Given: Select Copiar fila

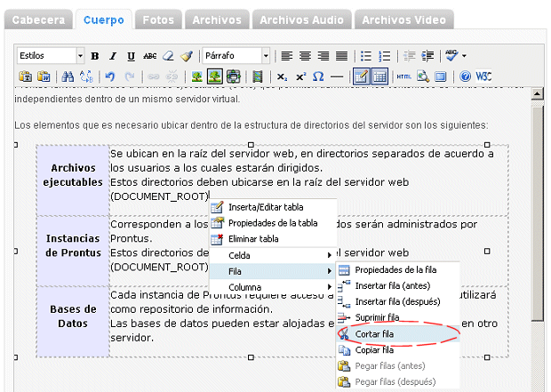Looking at the screenshot, I should 398,350.
